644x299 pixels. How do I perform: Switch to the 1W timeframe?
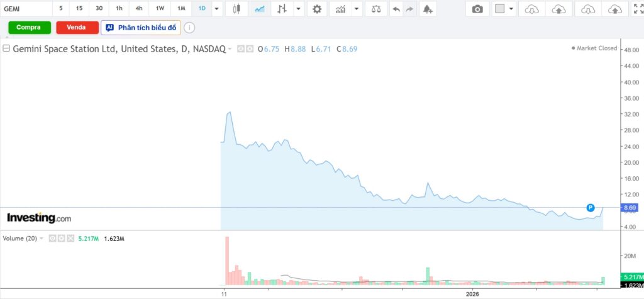point(160,8)
